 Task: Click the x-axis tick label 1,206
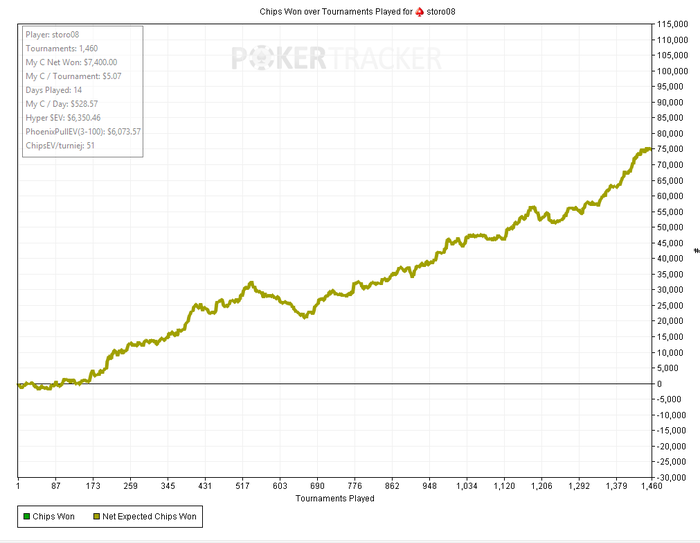[x=542, y=485]
